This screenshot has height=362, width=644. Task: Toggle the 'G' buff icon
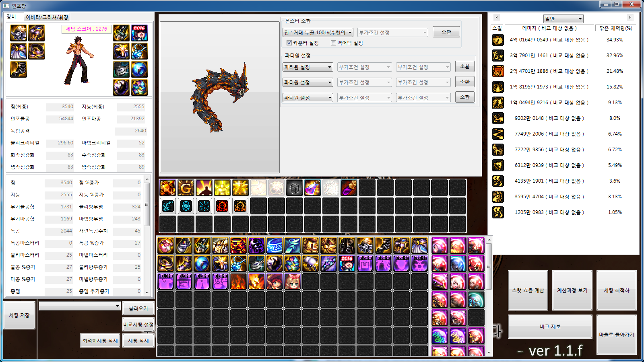186,188
